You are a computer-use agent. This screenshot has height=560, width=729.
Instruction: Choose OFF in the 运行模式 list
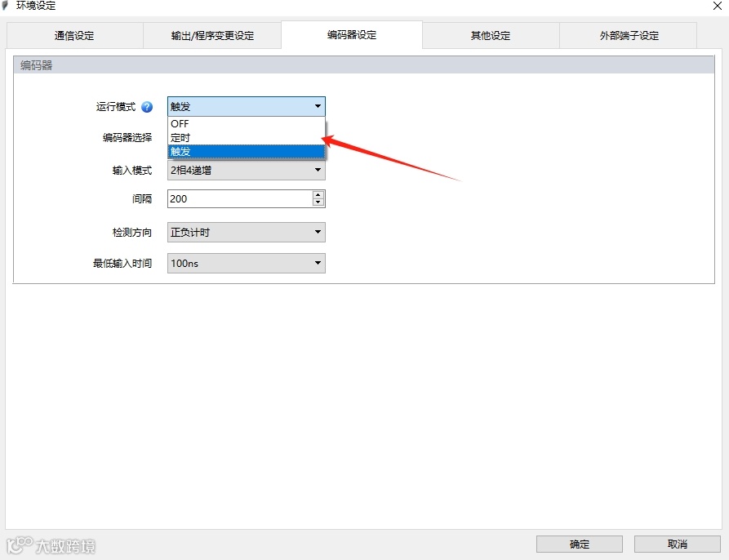[x=247, y=123]
